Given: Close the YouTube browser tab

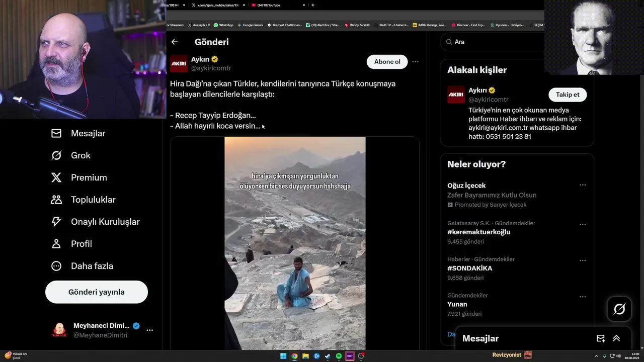Looking at the screenshot, I should (x=303, y=5).
